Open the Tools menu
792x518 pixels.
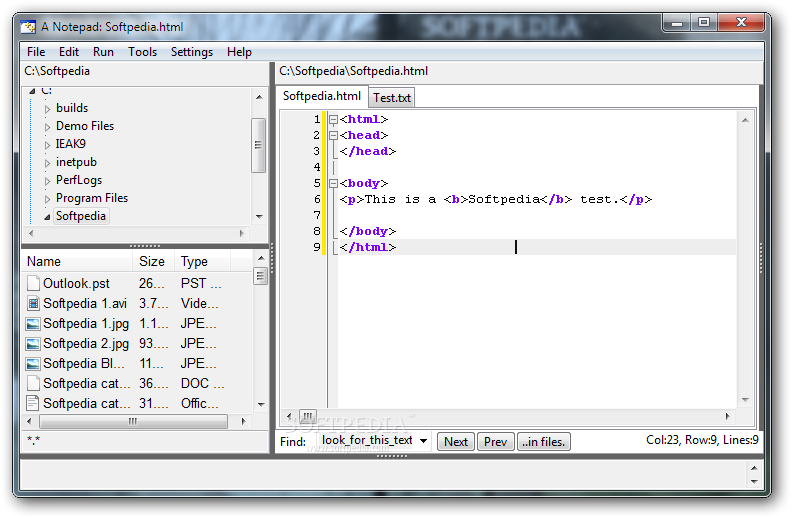[142, 51]
